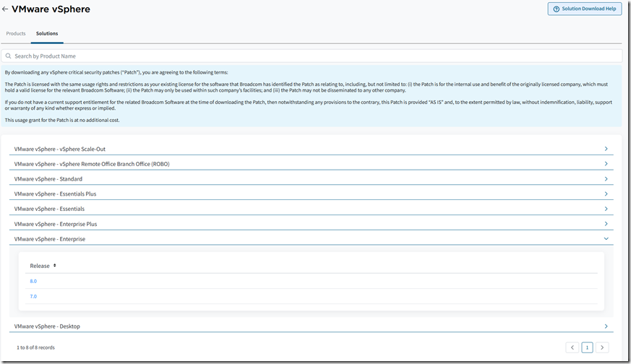Open Solution Download Help
The image size is (631, 364).
click(x=584, y=9)
